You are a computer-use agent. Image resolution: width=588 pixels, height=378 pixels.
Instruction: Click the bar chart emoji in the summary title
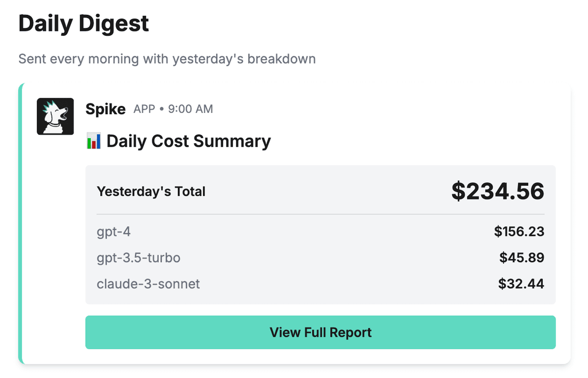(x=94, y=141)
